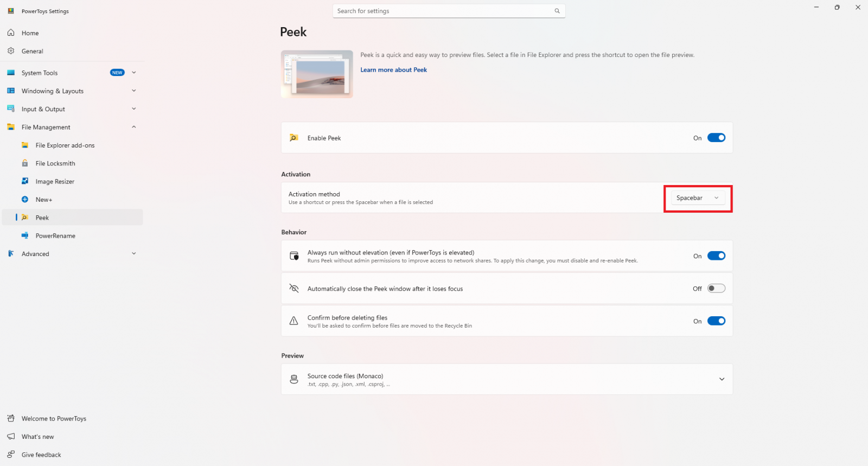
Task: Click the PowerRename icon
Action: pos(25,235)
